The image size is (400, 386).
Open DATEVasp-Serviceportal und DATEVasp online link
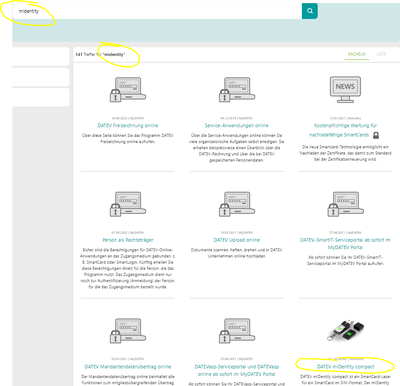click(237, 370)
